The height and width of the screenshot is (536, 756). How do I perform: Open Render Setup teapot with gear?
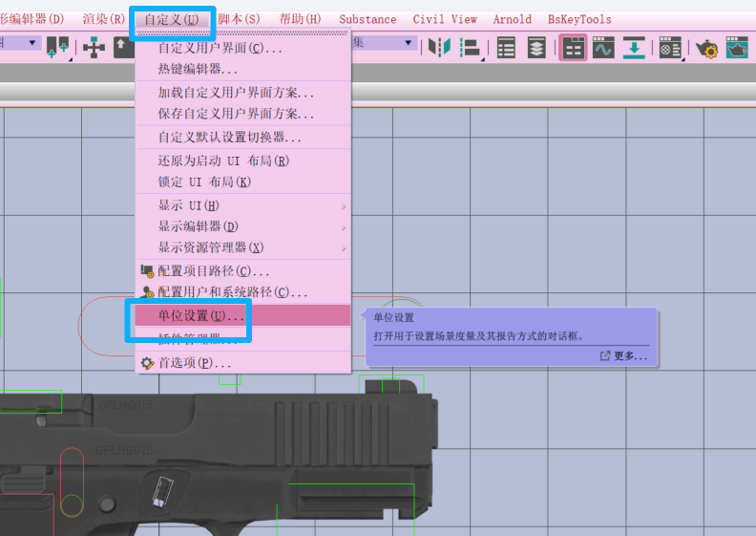(706, 49)
